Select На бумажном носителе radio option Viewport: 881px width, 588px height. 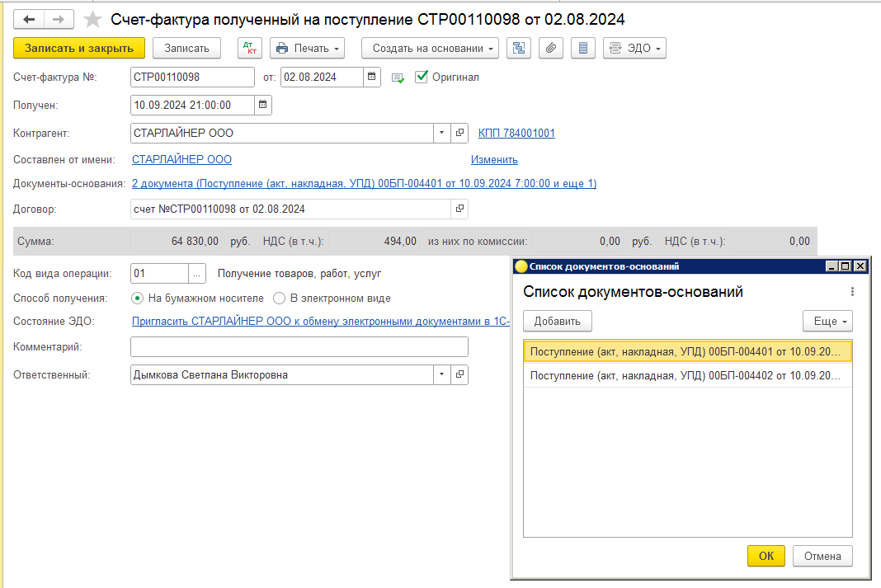(x=138, y=299)
